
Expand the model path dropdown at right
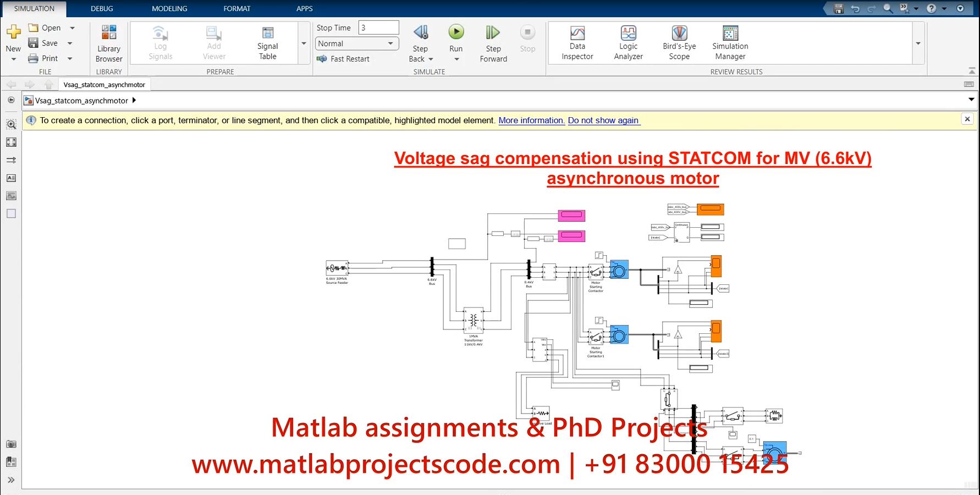pyautogui.click(x=971, y=100)
